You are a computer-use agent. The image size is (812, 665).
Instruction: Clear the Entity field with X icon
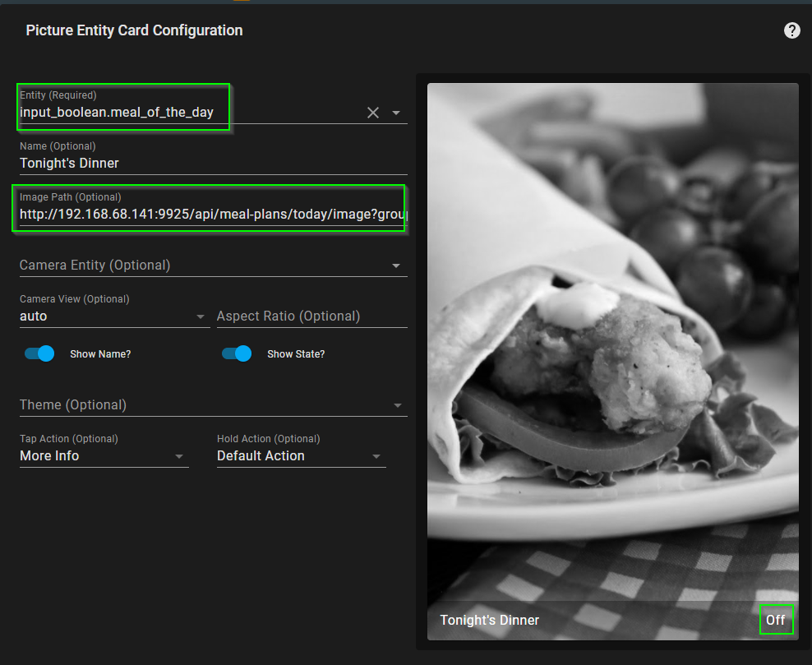coord(373,113)
